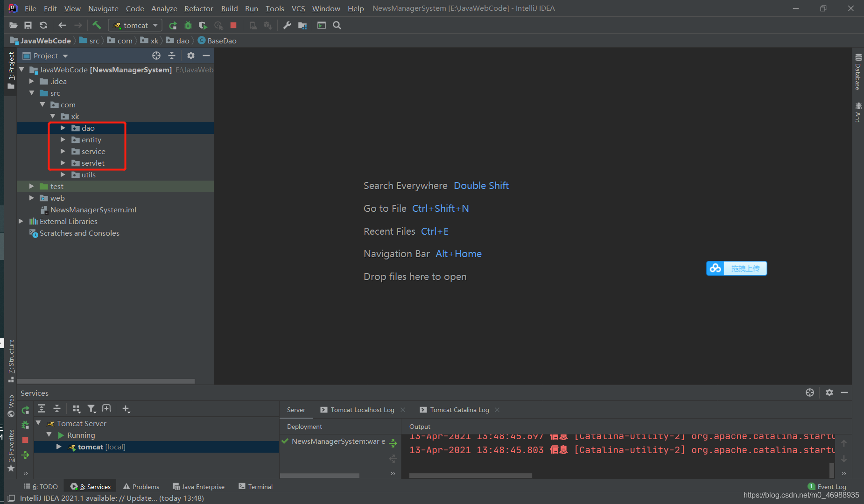Click JavaWebCode in breadcrumb bar
Viewport: 864px width, 504px height.
(41, 41)
